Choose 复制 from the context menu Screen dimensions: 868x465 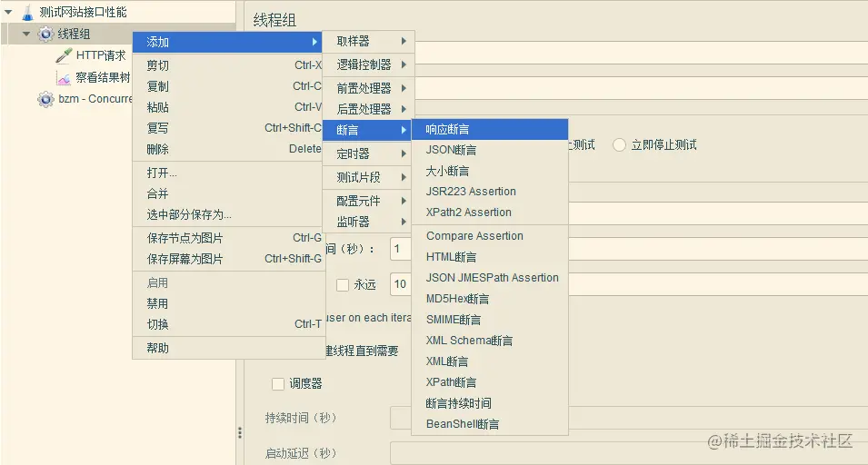(x=227, y=86)
